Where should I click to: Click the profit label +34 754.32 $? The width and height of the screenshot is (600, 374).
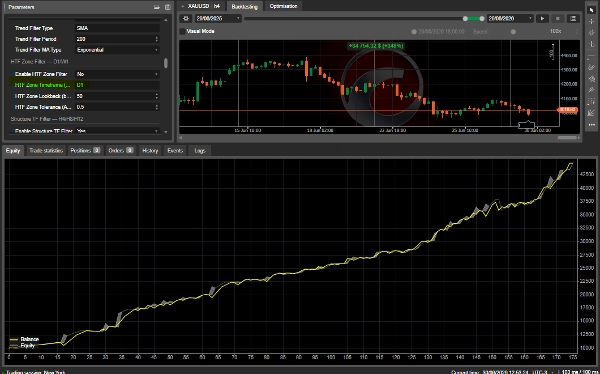coord(375,46)
